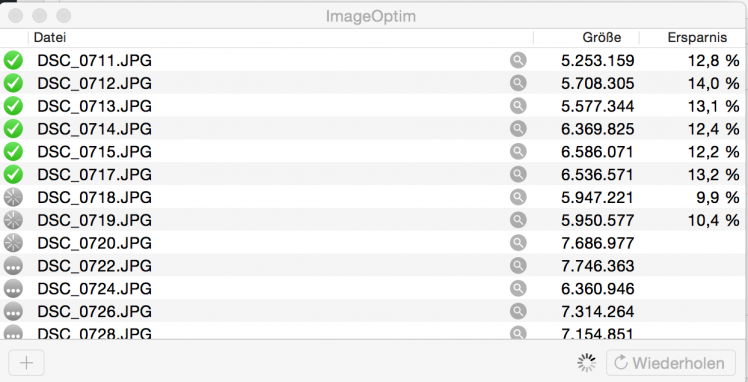
Task: Click the magnifier icon next to DSC_0724.JPG
Action: click(x=518, y=289)
